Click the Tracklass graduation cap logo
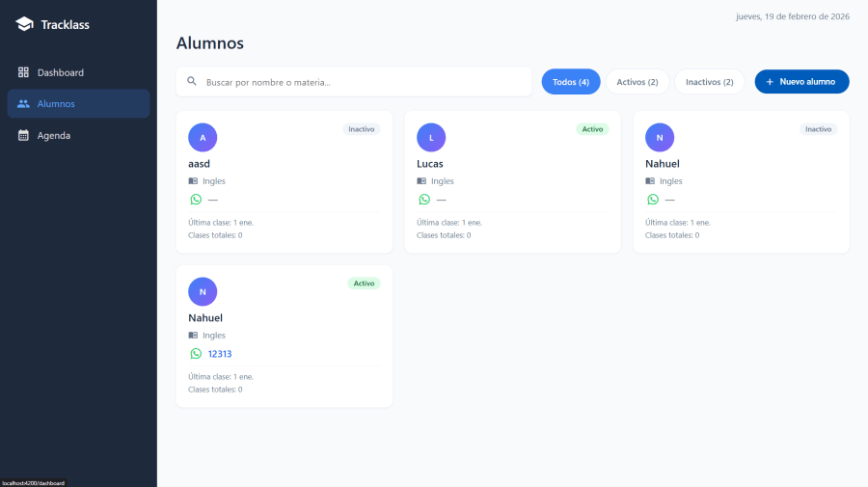Screen dimensions: 868x487 click(x=24, y=24)
